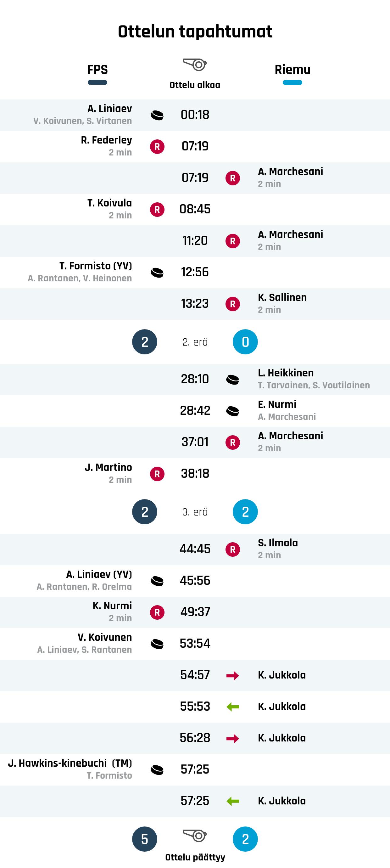Click the penalty R icon for S. Ilmola
390x868 pixels.
(232, 549)
